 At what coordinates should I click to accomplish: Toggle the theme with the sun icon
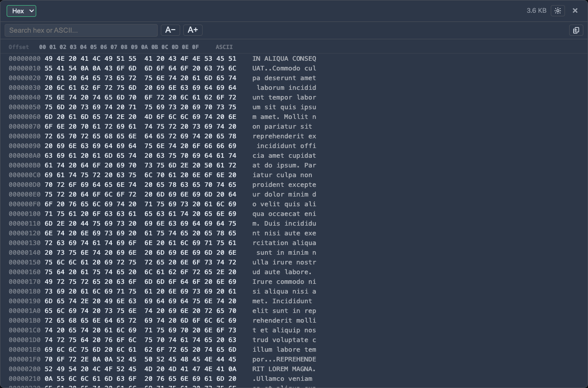coord(557,11)
